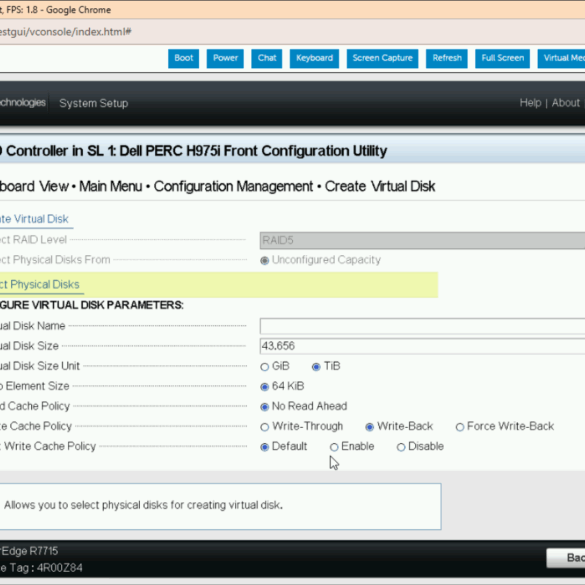This screenshot has width=585, height=585.
Task: Click the System Setup header text
Action: tap(94, 103)
